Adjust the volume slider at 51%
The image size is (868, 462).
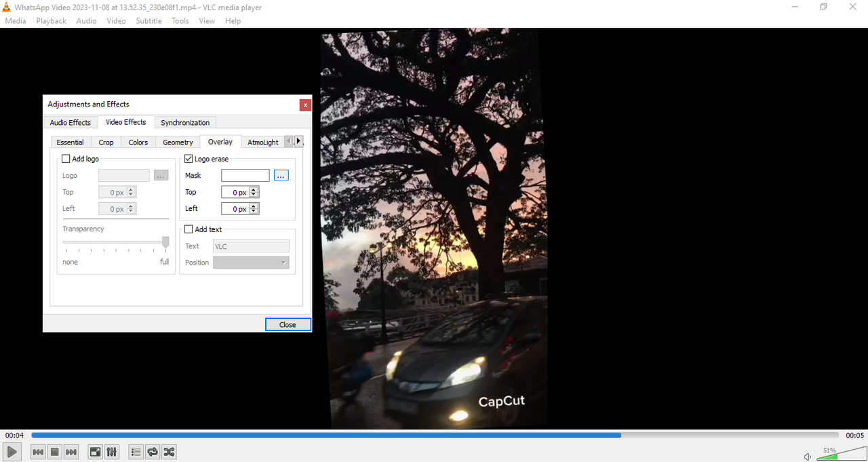pyautogui.click(x=841, y=455)
